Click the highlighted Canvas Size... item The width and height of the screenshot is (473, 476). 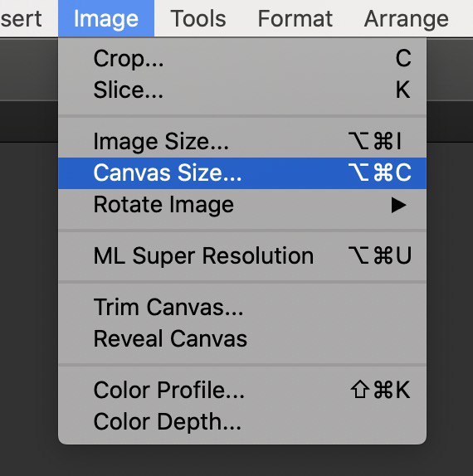point(242,173)
